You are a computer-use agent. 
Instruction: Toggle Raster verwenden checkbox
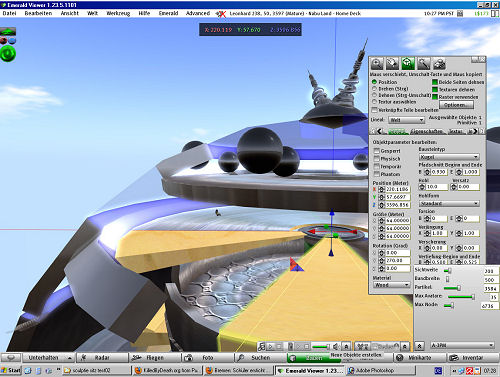(435, 97)
